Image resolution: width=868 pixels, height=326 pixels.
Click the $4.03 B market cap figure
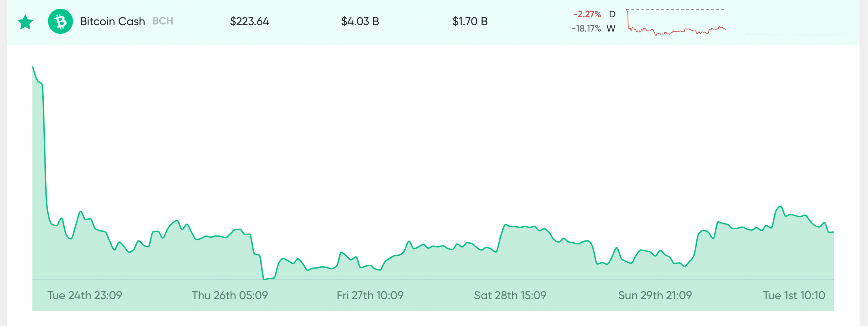[360, 21]
